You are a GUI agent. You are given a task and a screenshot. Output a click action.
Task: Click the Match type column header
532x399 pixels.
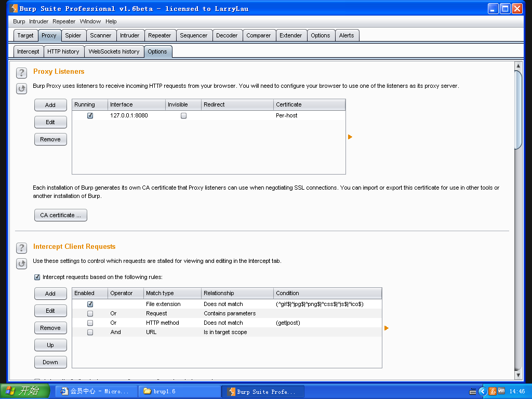click(x=172, y=293)
